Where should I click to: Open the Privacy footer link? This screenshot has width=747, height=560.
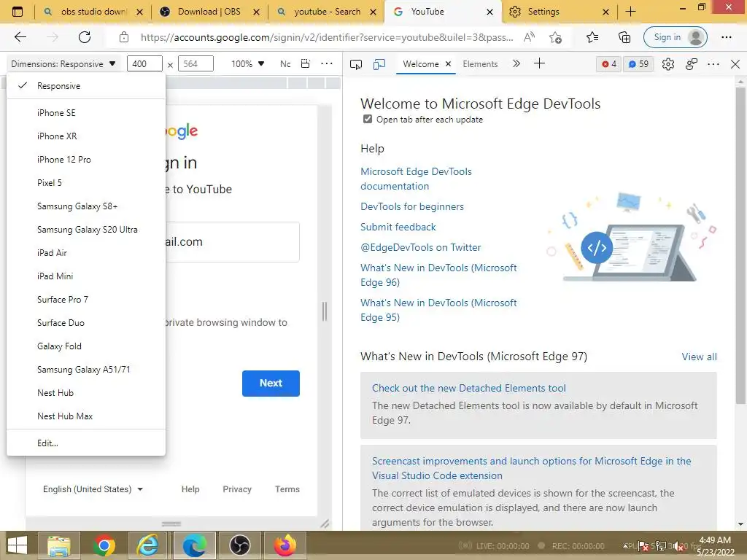[237, 489]
